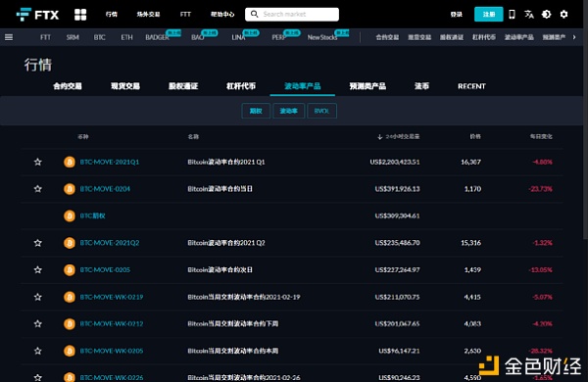588x382 pixels.
Task: Open FTT in the top navigation
Action: (x=185, y=15)
